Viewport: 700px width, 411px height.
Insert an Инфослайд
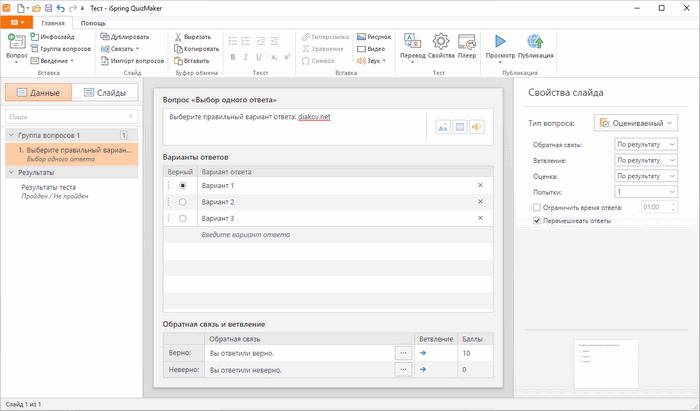pos(52,37)
